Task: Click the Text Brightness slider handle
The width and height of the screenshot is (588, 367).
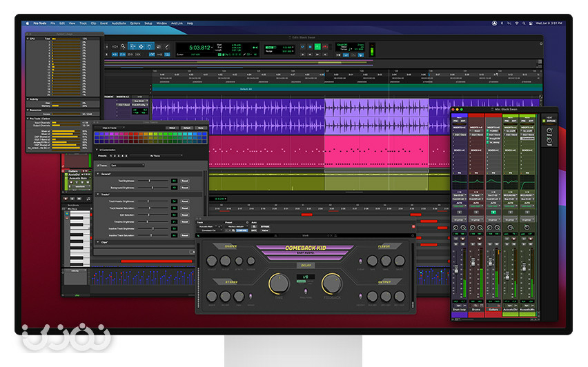Action: click(150, 181)
